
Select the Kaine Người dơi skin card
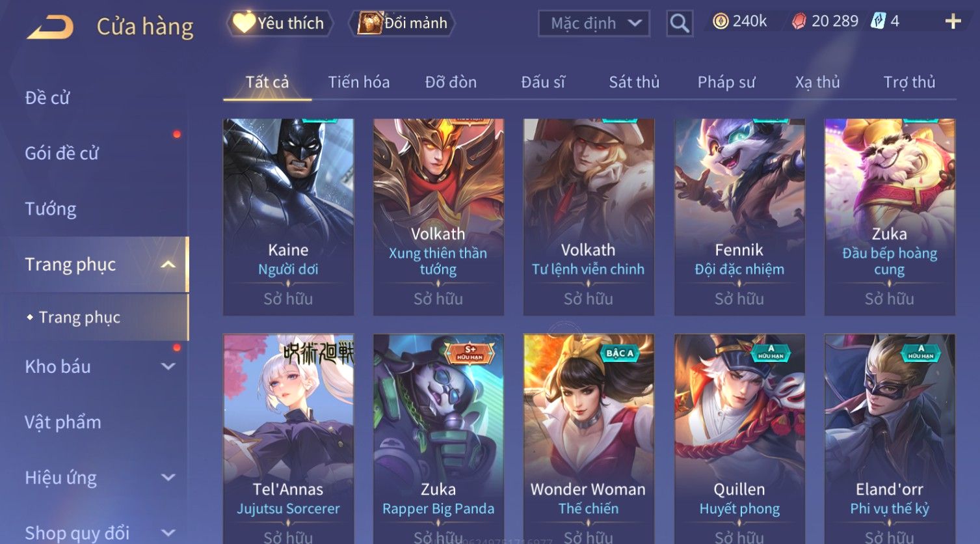tap(288, 217)
